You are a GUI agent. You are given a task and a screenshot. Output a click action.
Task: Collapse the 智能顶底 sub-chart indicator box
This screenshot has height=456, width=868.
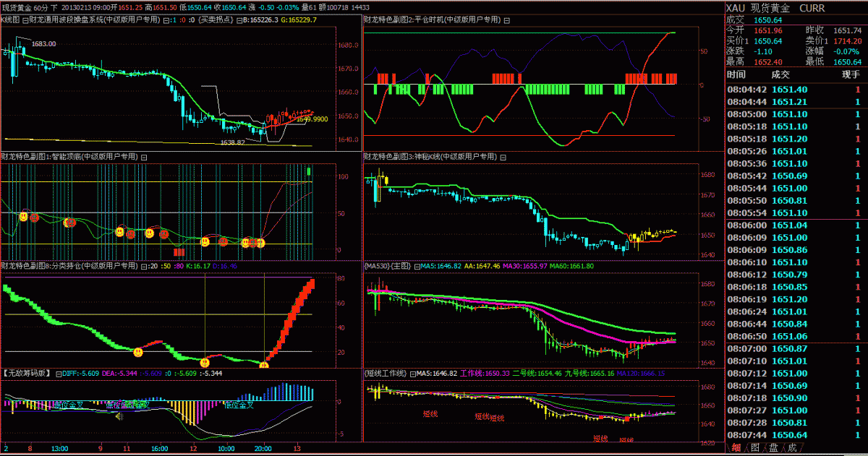coord(143,156)
